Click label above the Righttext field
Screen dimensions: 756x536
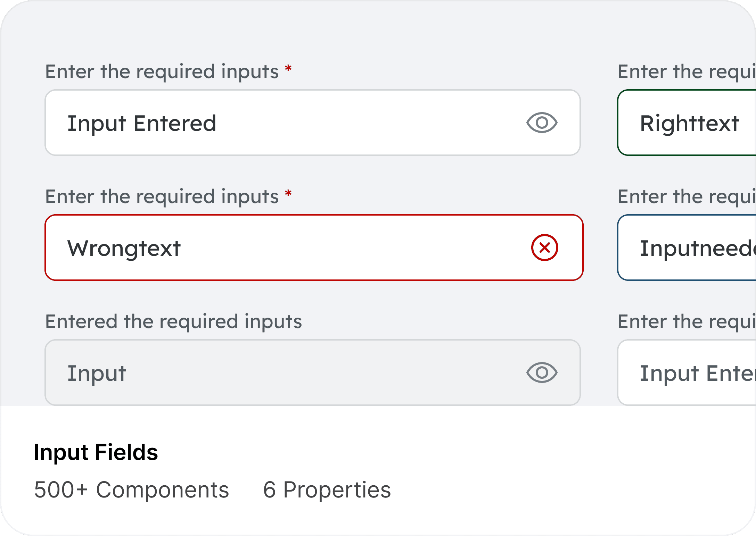click(686, 72)
